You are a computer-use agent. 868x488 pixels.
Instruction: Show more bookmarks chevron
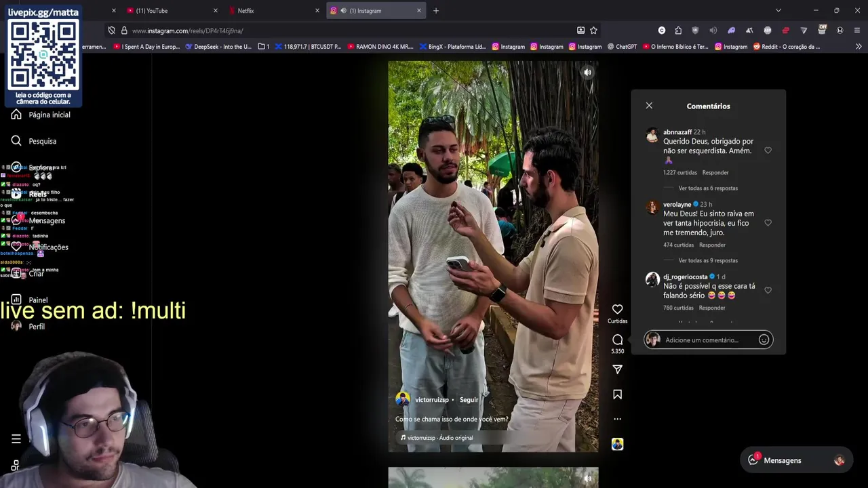(x=859, y=47)
